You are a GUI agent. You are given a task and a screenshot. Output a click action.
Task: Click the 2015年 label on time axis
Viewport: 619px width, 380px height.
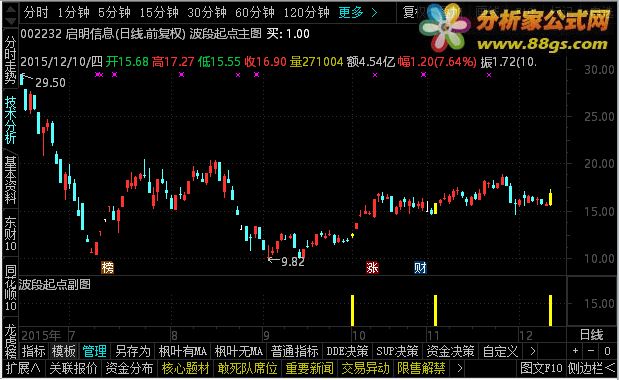tap(41, 335)
